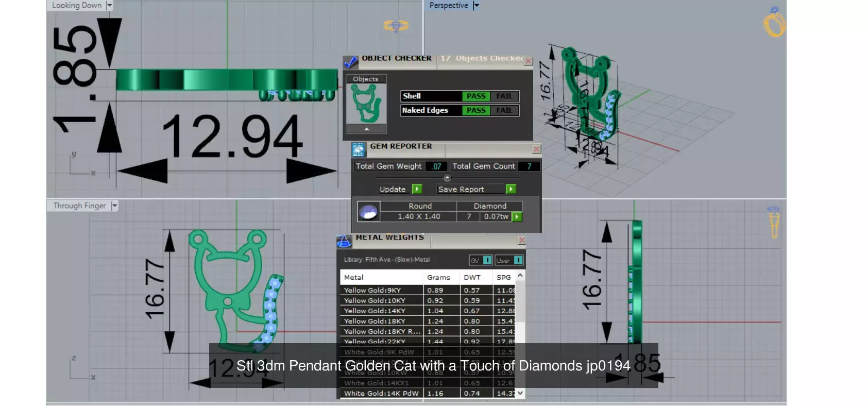
Task: Collapse Gem Reporter summary with round arrow
Action: coord(447,178)
